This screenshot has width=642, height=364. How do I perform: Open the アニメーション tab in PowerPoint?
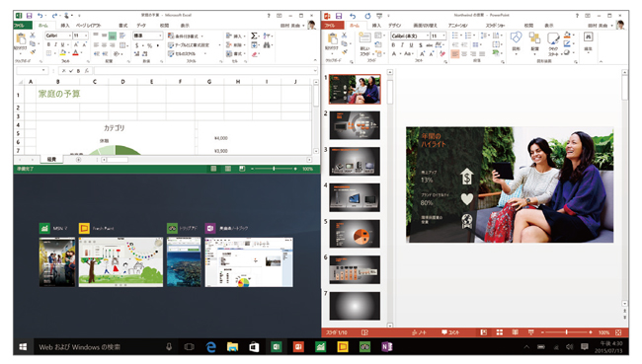(x=457, y=26)
